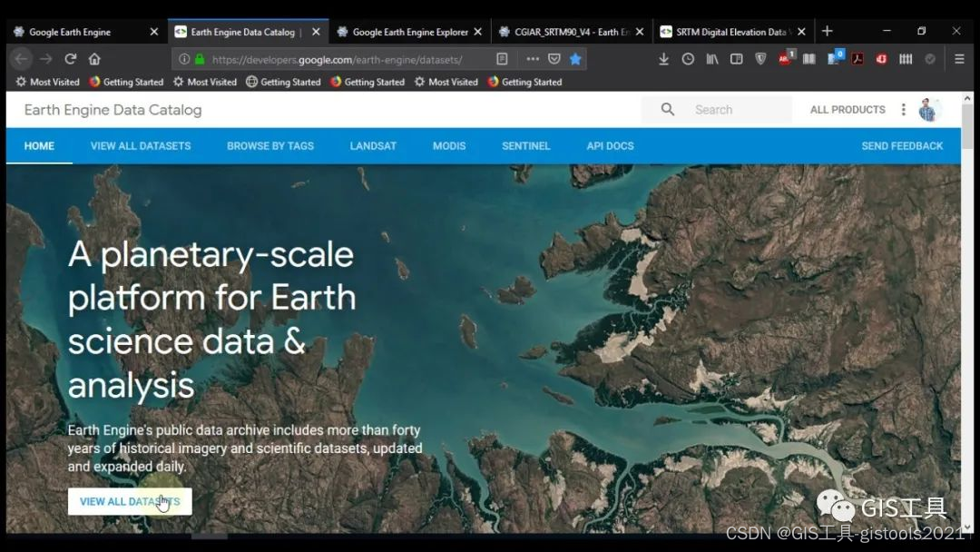
Task: Open the library books icon
Action: coord(712,59)
